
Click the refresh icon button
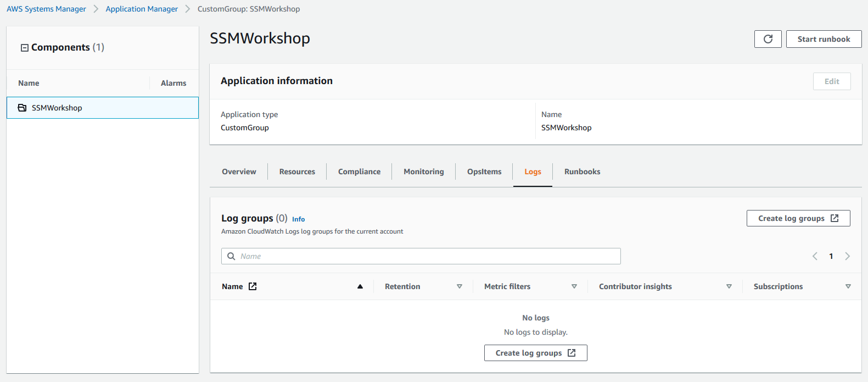click(x=768, y=39)
